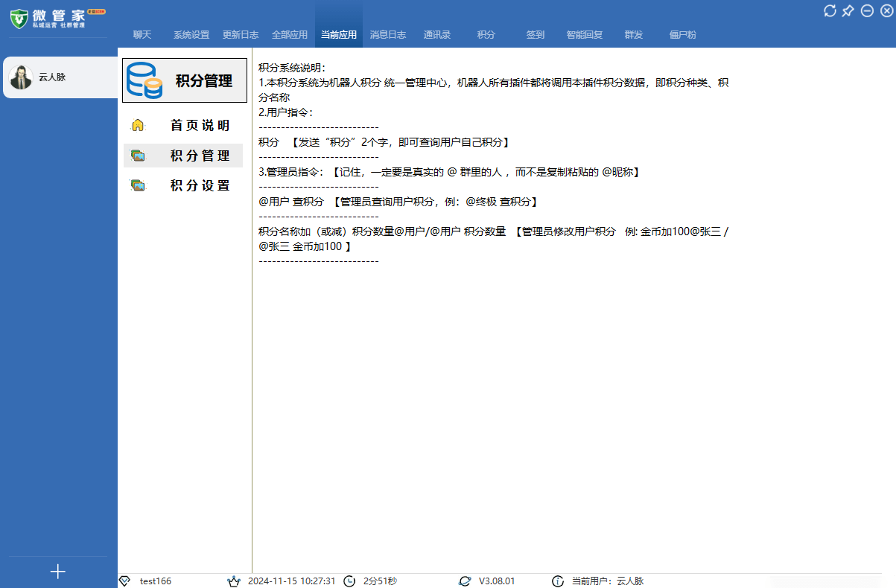Click the crown icon before the date

point(232,581)
